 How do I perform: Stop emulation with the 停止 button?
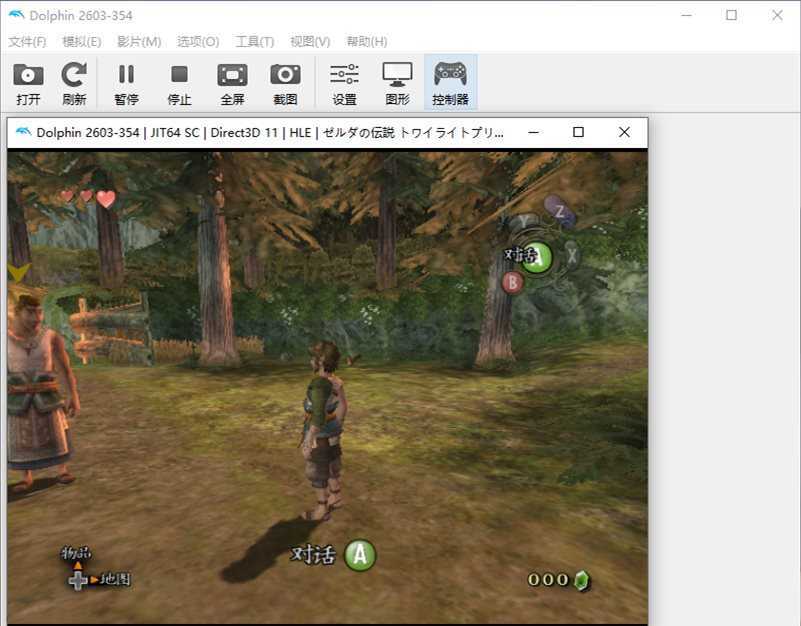179,84
